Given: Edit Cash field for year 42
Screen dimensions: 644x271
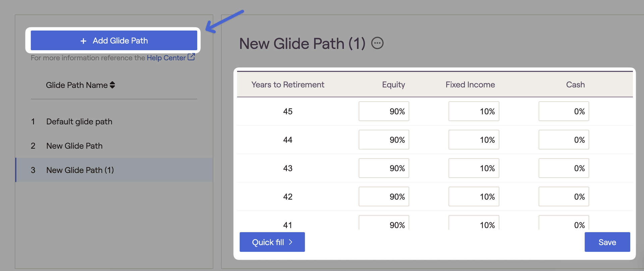Looking at the screenshot, I should [563, 197].
